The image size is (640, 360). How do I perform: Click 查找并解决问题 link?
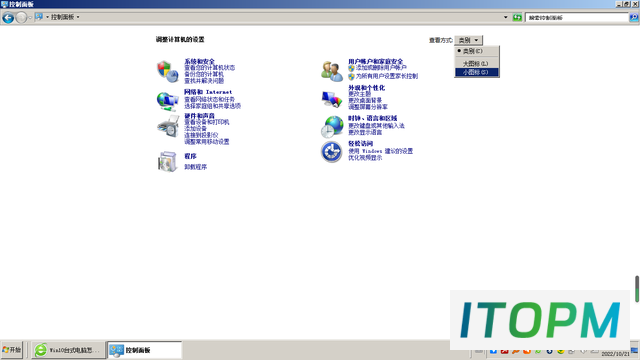tap(204, 81)
